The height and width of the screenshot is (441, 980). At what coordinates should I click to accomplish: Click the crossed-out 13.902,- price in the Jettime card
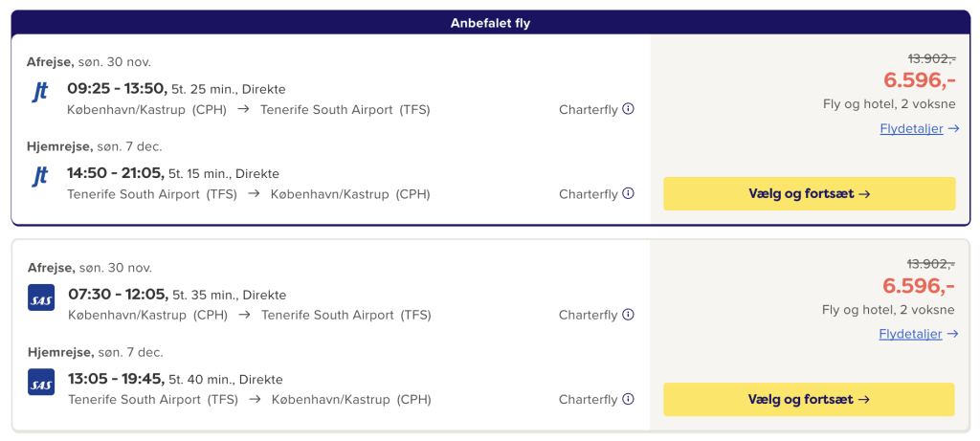[931, 57]
